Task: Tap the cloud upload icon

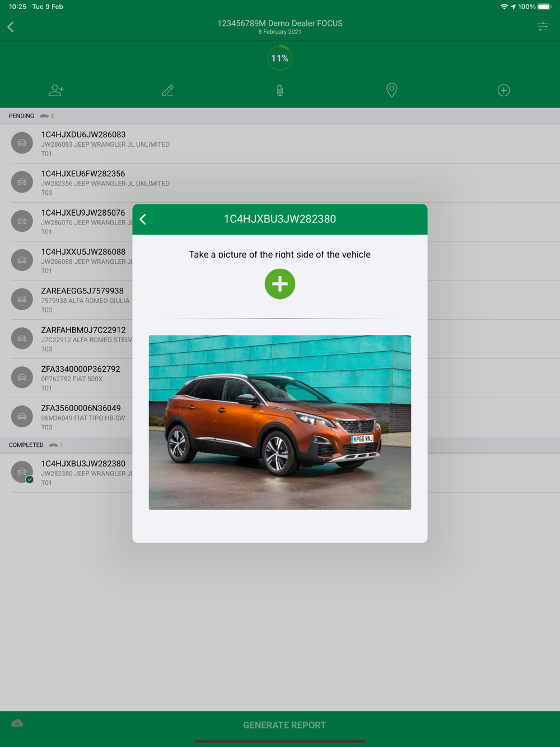Action: 17,724
